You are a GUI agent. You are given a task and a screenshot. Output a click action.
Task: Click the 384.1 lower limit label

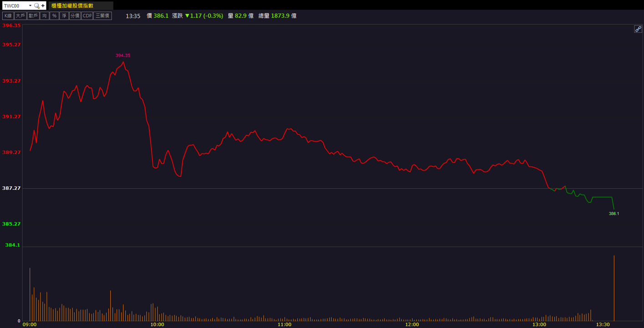[13, 245]
